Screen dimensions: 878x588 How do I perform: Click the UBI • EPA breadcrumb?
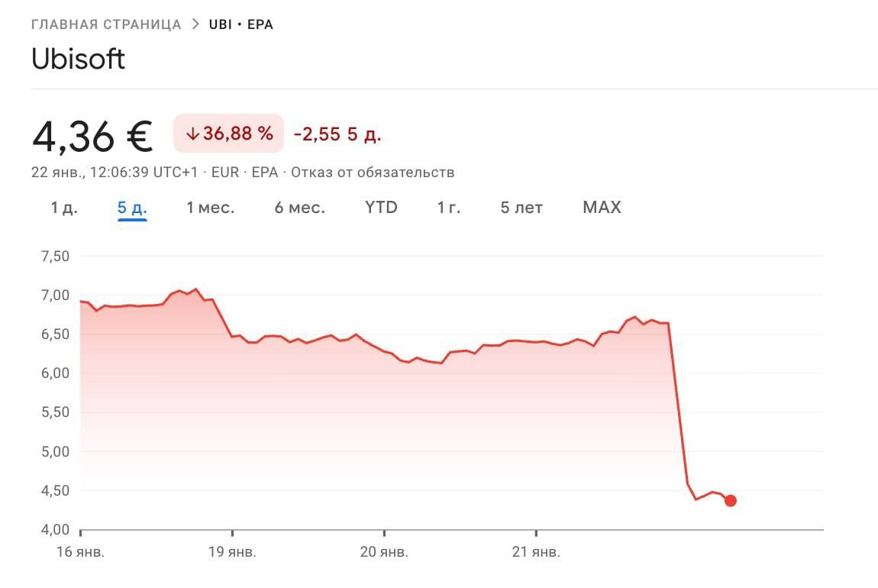241,24
